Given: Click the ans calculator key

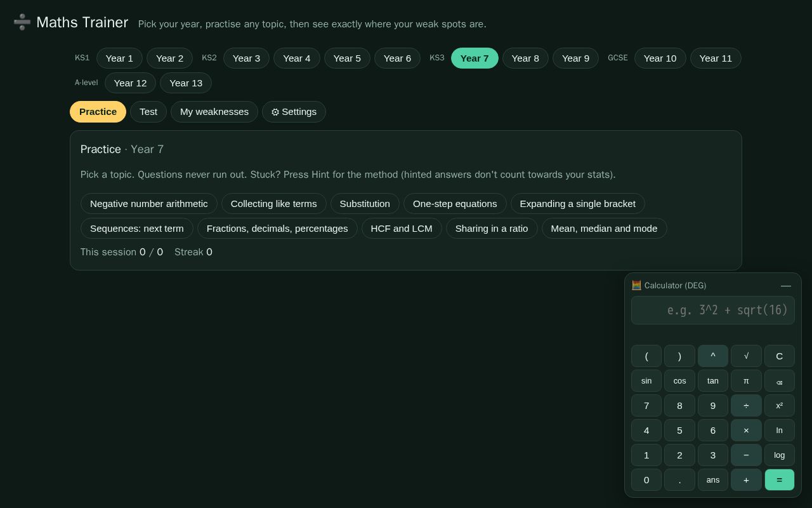Looking at the screenshot, I should pos(713,480).
